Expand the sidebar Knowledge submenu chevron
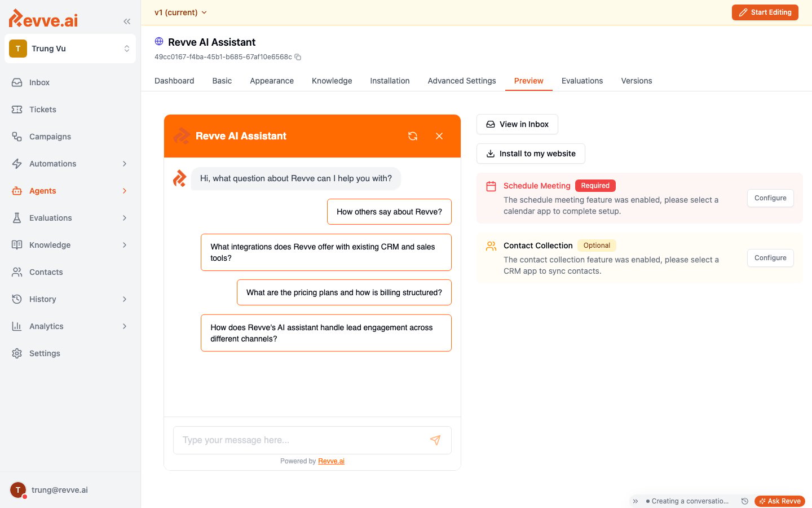 pos(125,245)
